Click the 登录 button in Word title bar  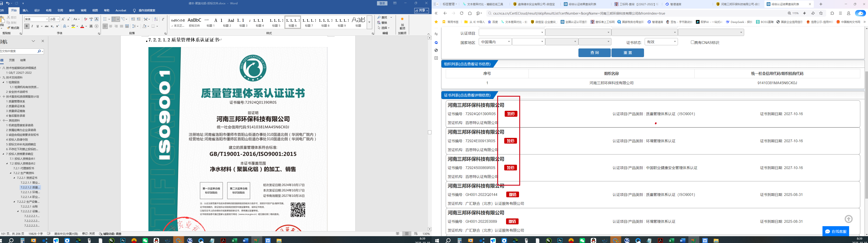(x=382, y=3)
